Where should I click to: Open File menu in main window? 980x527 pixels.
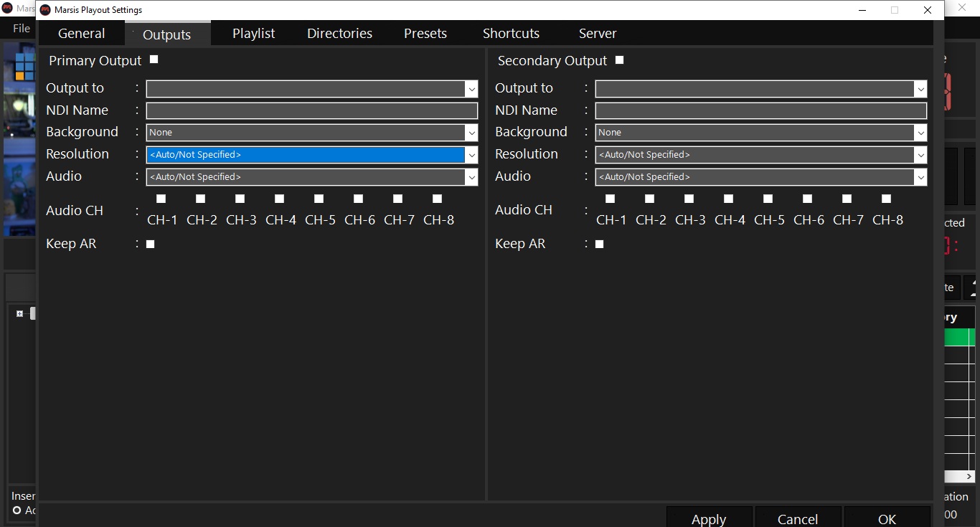[x=22, y=28]
